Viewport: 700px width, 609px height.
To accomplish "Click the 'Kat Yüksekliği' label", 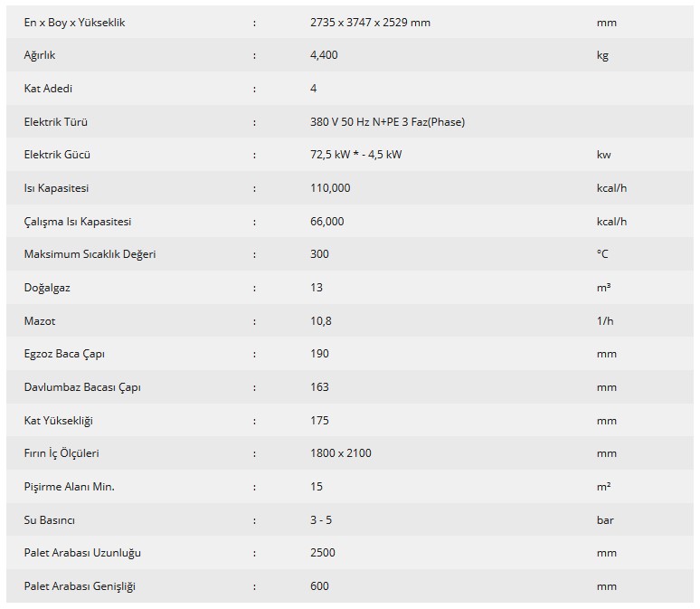I will pyautogui.click(x=58, y=421).
